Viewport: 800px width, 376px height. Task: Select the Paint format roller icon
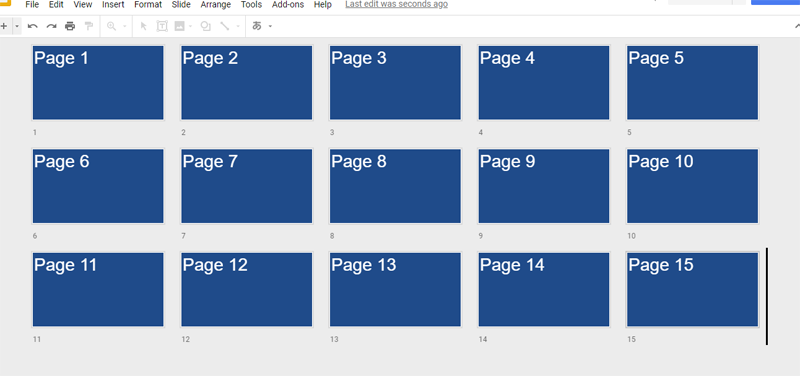pos(89,26)
